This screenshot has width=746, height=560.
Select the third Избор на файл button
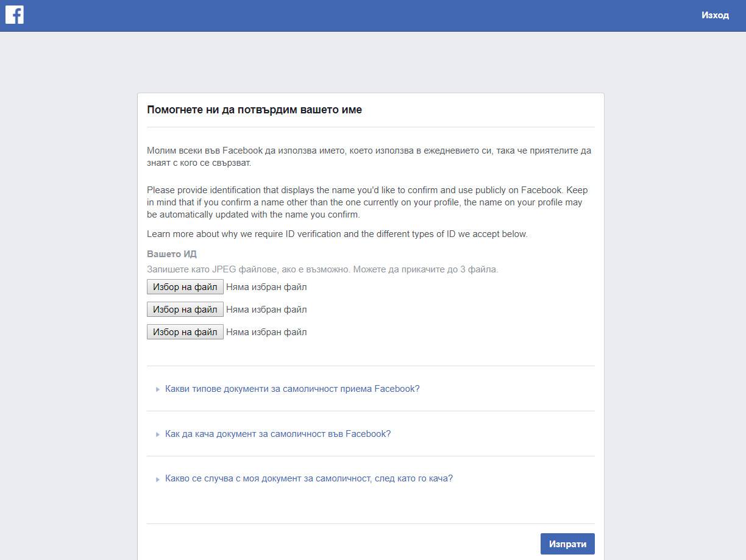pos(185,332)
